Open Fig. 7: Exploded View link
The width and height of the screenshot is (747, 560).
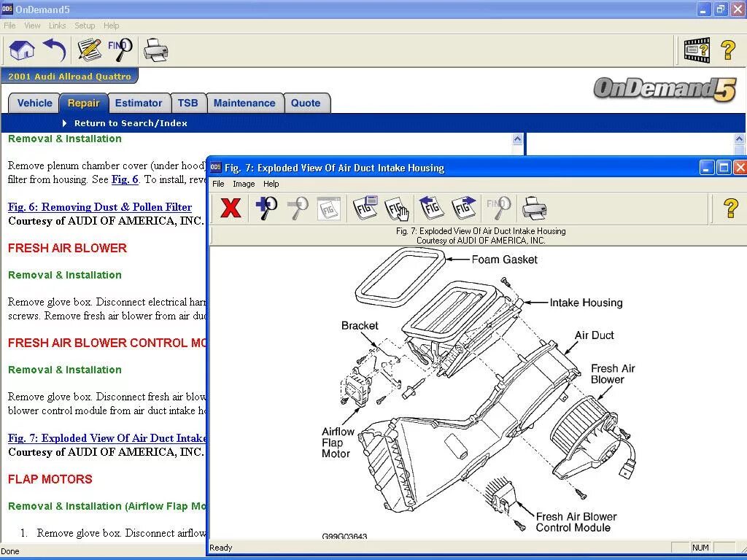tap(107, 438)
